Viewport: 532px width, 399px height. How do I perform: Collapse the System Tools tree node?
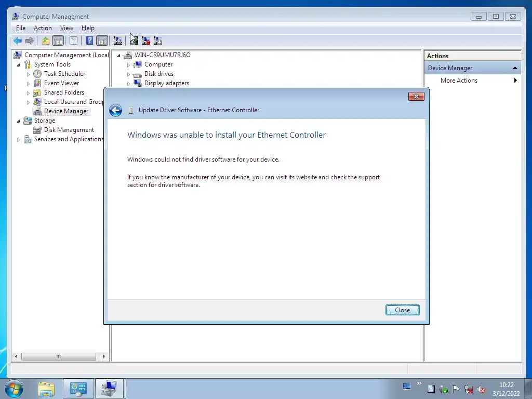(x=18, y=65)
